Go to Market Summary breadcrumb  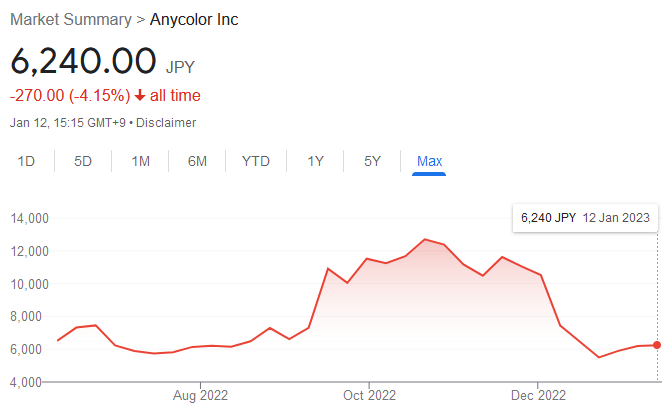71,20
